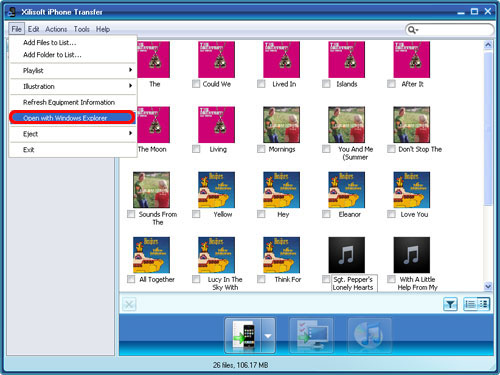Click the Love You song title
Image resolution: width=500 pixels, height=375 pixels.
pos(414,214)
